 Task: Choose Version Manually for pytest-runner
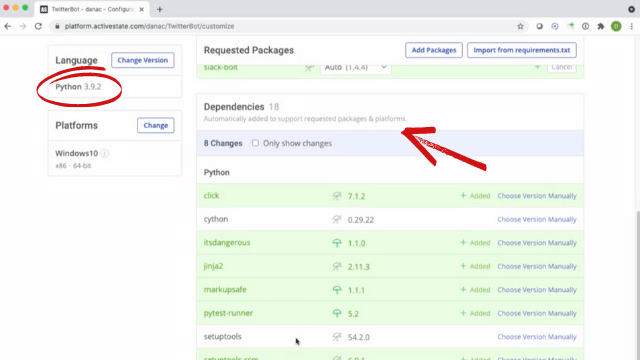click(537, 313)
